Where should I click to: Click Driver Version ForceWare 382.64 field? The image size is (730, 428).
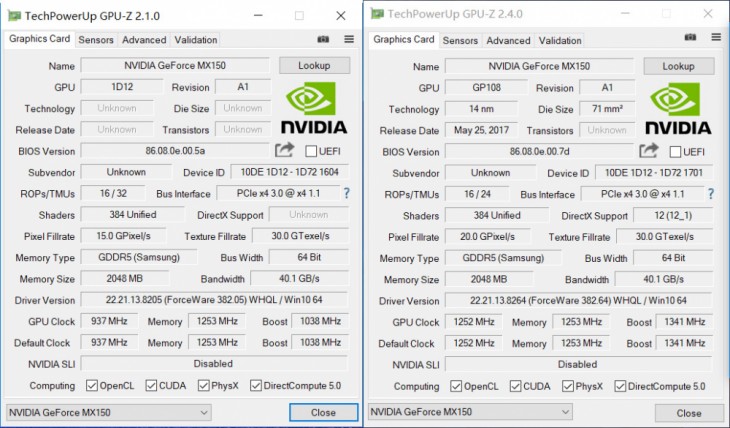578,301
